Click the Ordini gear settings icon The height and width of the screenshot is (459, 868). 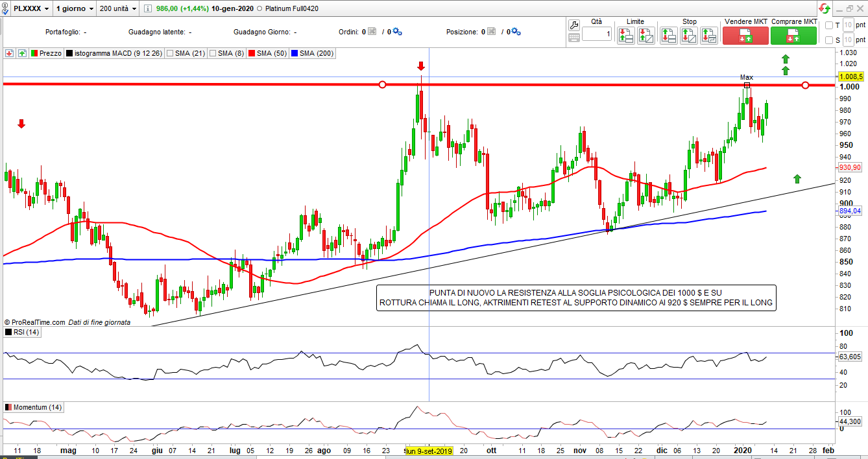[397, 32]
